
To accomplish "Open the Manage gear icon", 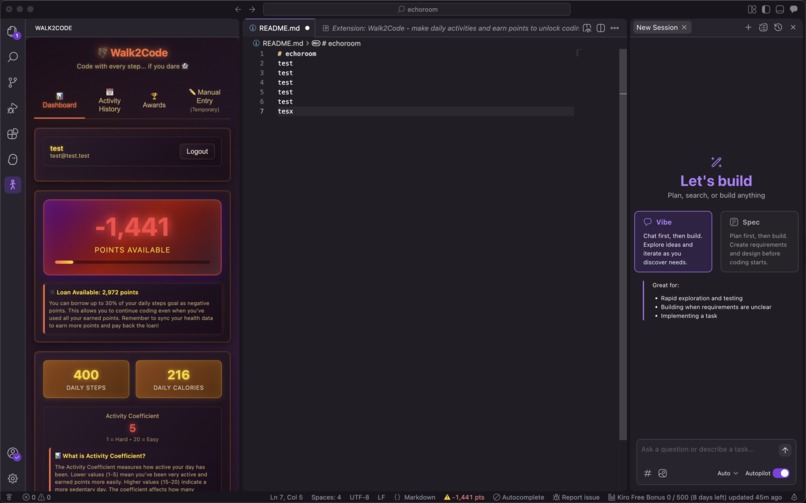I will tap(13, 478).
